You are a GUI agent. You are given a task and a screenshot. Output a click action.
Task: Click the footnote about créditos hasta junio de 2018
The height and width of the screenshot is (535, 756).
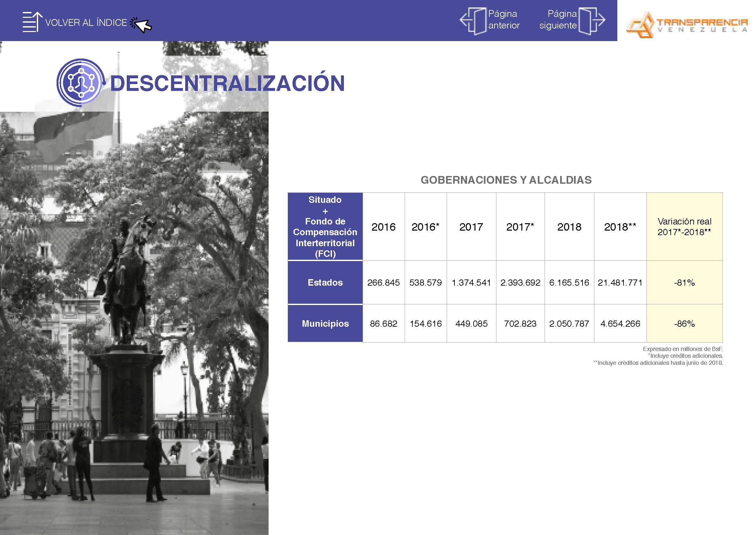pyautogui.click(x=658, y=363)
